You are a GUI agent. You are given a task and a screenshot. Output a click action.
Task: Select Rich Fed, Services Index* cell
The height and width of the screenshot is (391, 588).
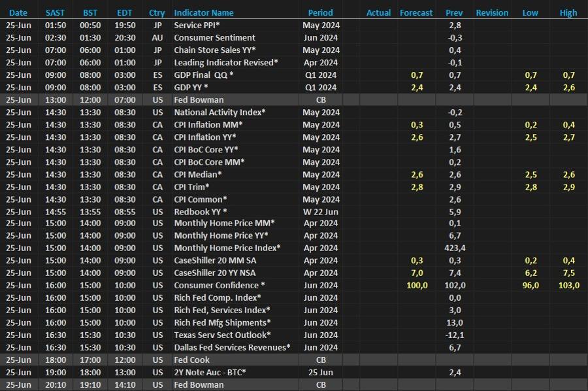[x=222, y=310]
